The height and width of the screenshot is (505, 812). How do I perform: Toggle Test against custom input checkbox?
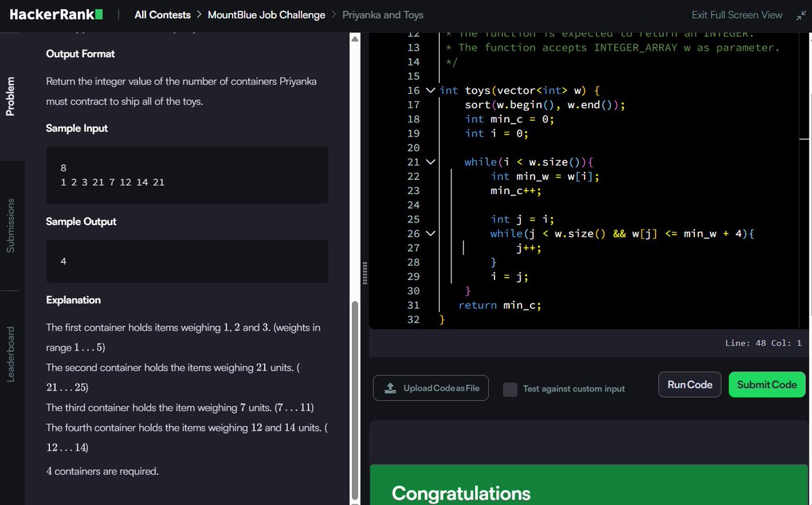click(510, 389)
